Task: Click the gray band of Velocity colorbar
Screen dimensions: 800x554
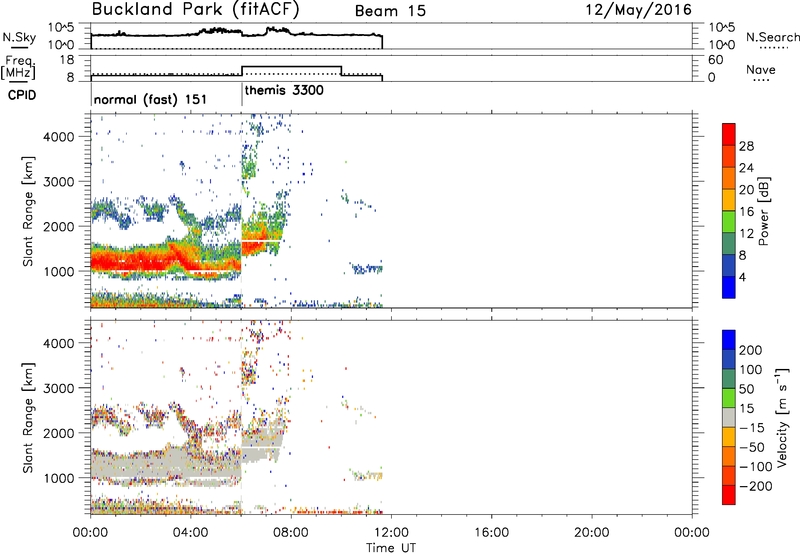Action: click(729, 417)
